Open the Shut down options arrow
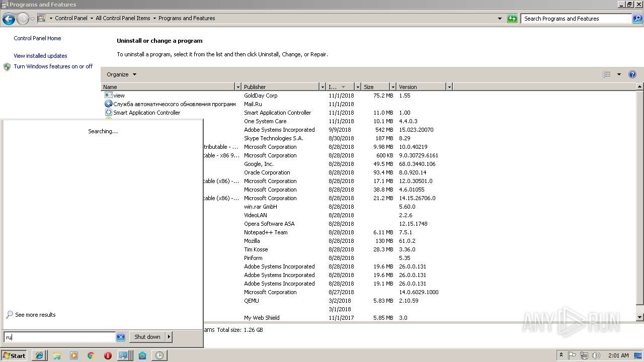Image resolution: width=644 pixels, height=362 pixels. point(169,337)
